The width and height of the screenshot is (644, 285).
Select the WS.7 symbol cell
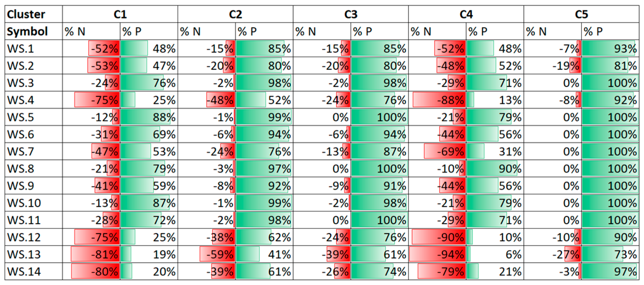(x=21, y=152)
